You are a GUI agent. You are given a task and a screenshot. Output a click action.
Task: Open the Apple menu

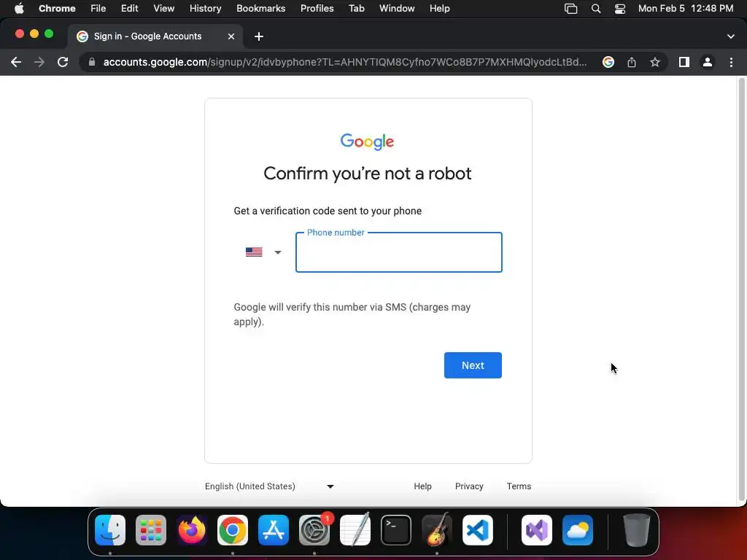pyautogui.click(x=19, y=8)
